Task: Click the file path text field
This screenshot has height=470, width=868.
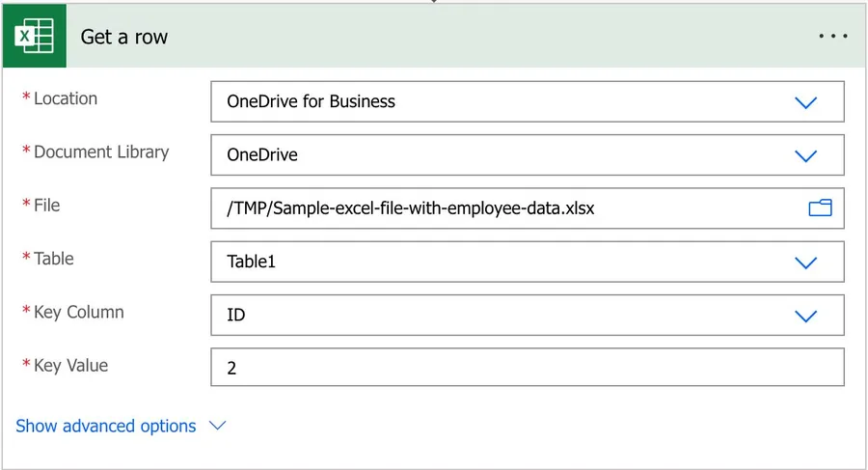Action: pos(482,207)
